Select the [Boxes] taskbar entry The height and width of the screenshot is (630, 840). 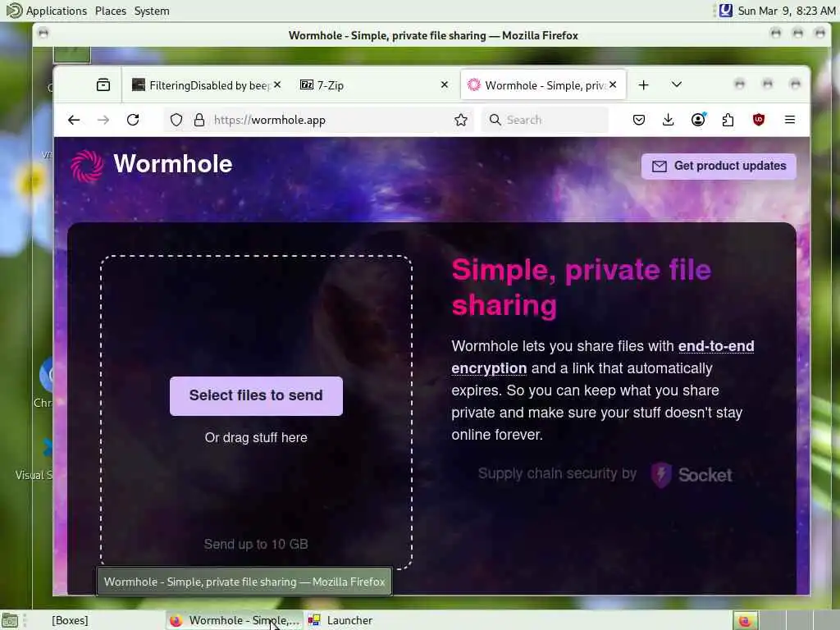tap(70, 620)
